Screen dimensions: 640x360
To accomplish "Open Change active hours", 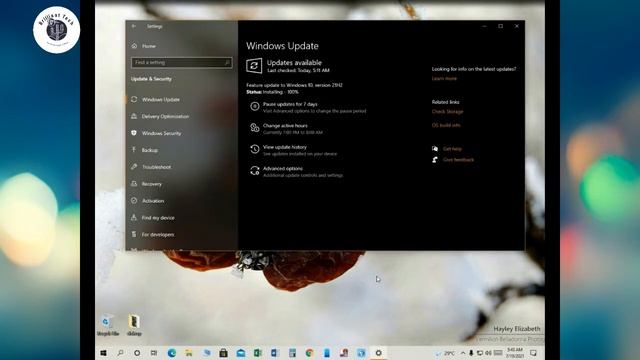I will tap(285, 126).
